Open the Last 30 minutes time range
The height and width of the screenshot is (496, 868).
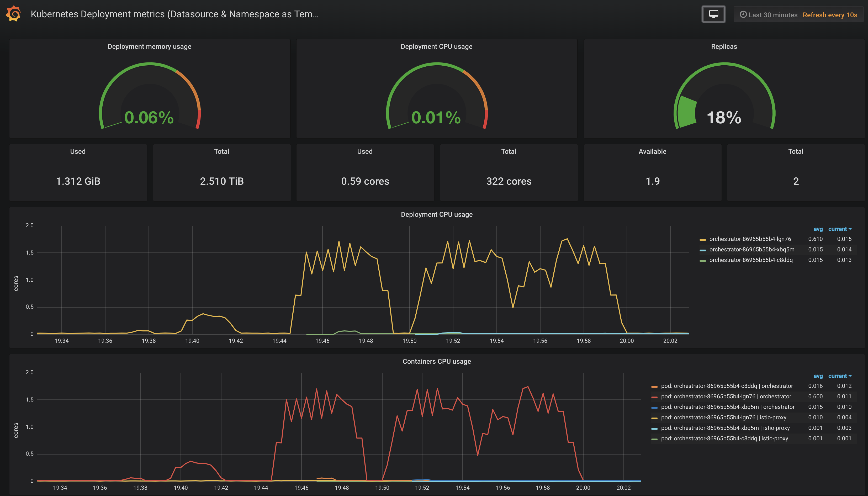pyautogui.click(x=773, y=15)
